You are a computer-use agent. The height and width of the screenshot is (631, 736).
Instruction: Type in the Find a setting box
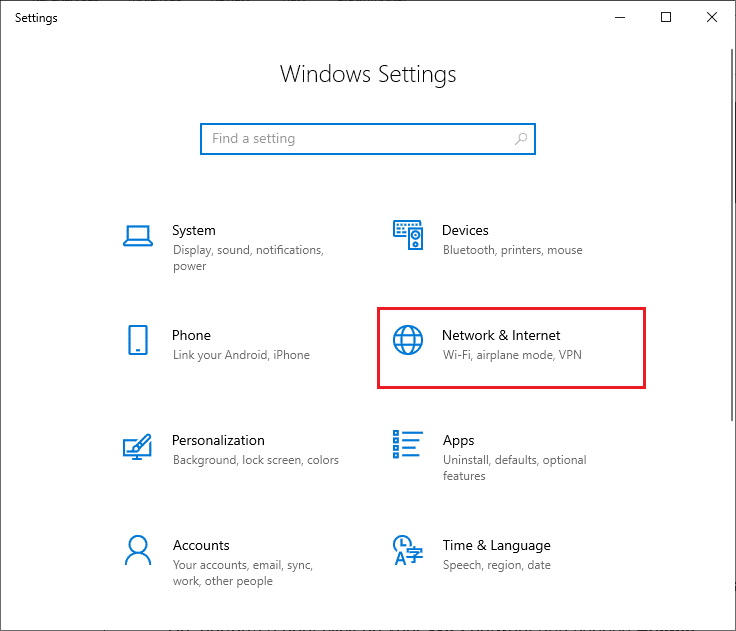click(x=360, y=139)
